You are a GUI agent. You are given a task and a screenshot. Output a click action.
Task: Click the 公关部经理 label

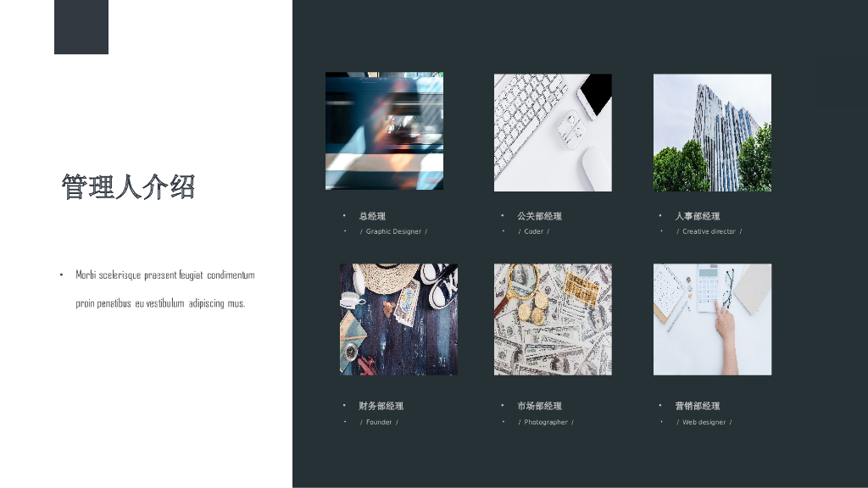(540, 216)
